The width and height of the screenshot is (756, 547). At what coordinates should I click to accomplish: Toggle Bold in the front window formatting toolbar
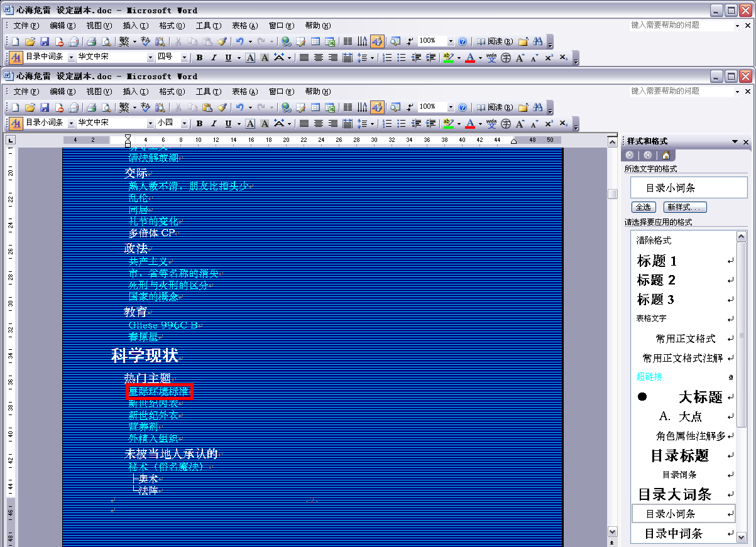[199, 124]
